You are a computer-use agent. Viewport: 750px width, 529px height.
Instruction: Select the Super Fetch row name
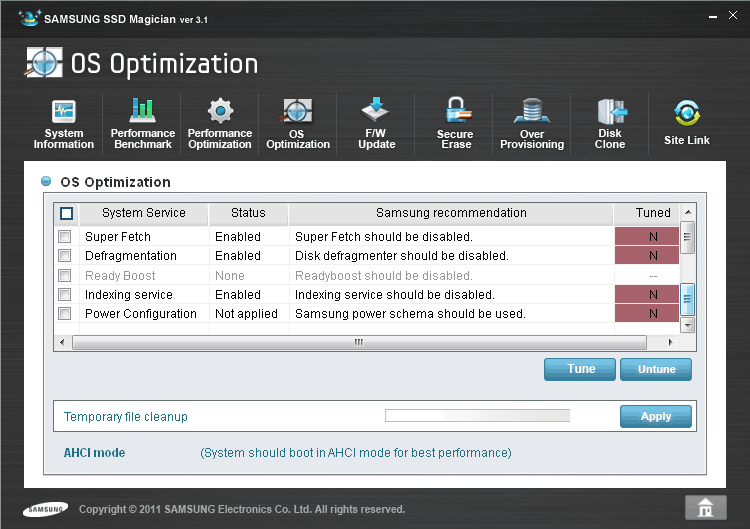tap(118, 237)
